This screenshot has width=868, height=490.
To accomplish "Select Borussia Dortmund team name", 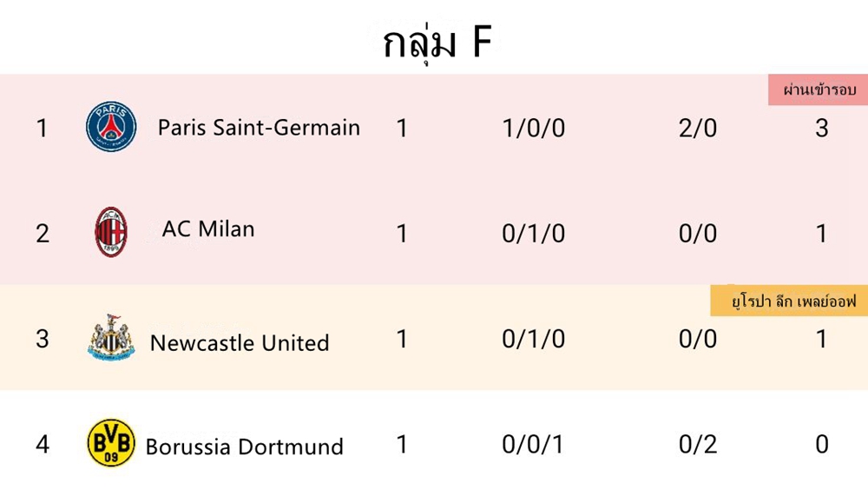I will (245, 447).
